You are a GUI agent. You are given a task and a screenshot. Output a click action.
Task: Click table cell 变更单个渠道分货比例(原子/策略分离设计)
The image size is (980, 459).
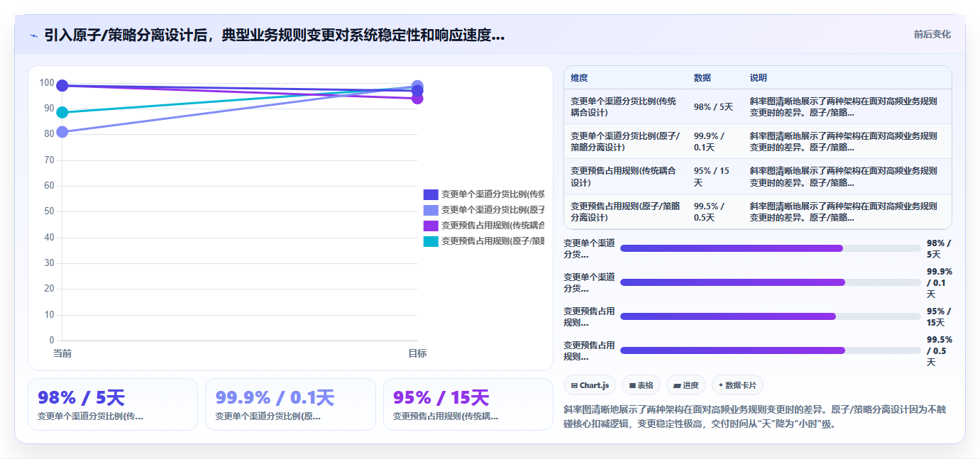coord(625,141)
